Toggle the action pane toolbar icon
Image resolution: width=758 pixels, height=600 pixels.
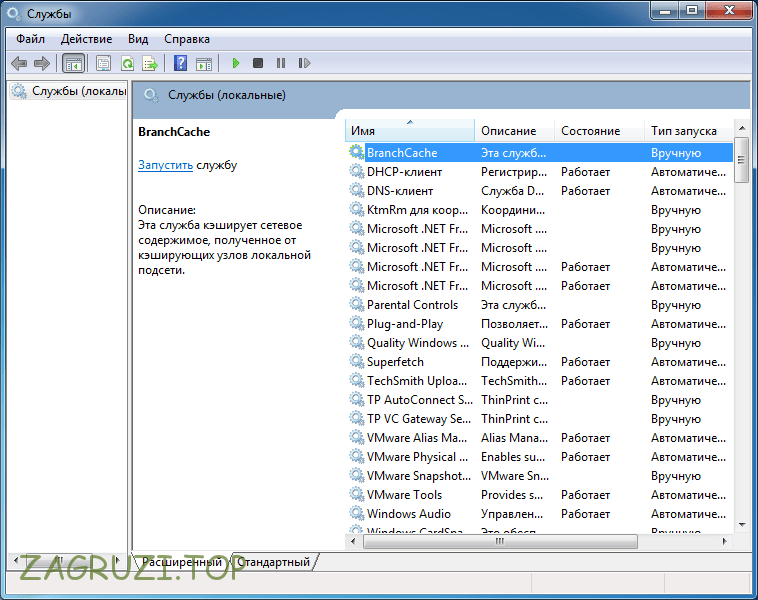pos(204,63)
